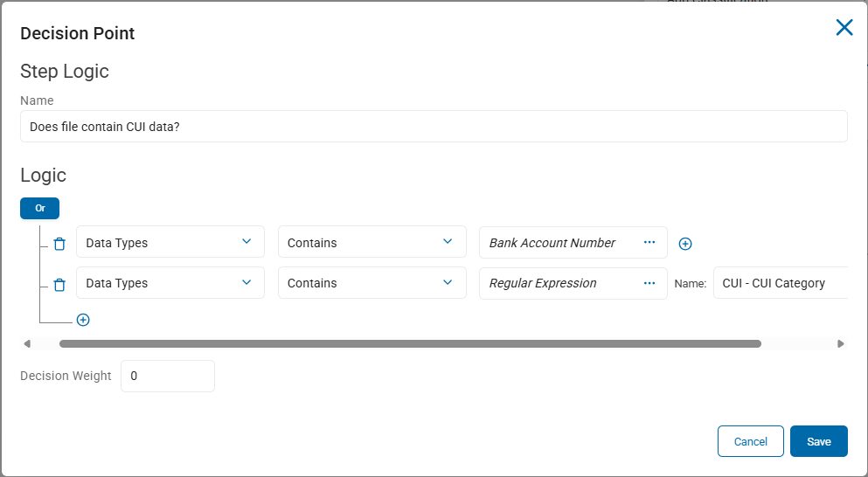Image resolution: width=868 pixels, height=477 pixels.
Task: Close the Decision Point dialog
Action: click(x=844, y=27)
